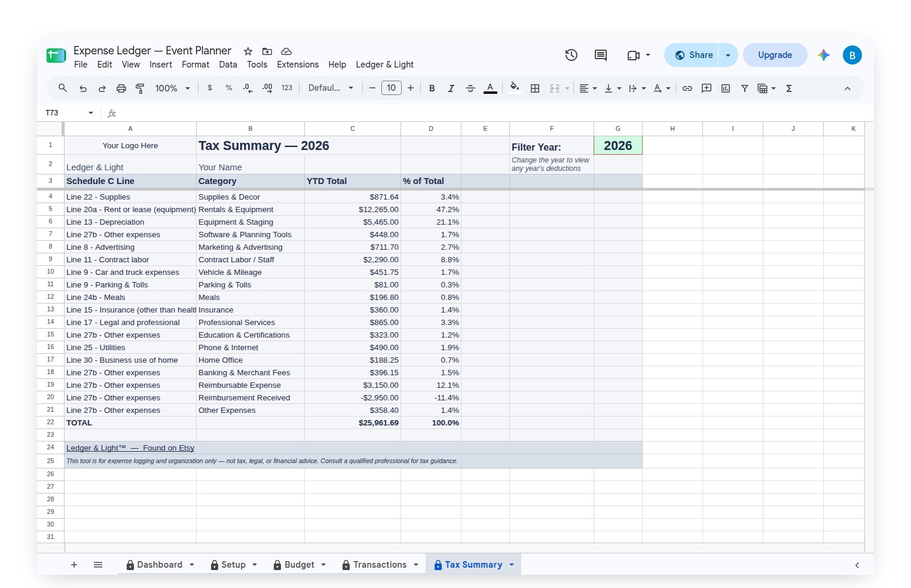Viewport: 911px width, 588px height.
Task: Open the vertical align dropdown
Action: (x=613, y=88)
